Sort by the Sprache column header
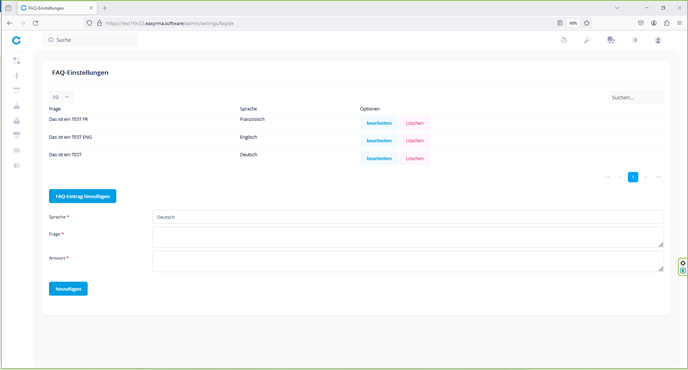This screenshot has width=688, height=370. [248, 109]
